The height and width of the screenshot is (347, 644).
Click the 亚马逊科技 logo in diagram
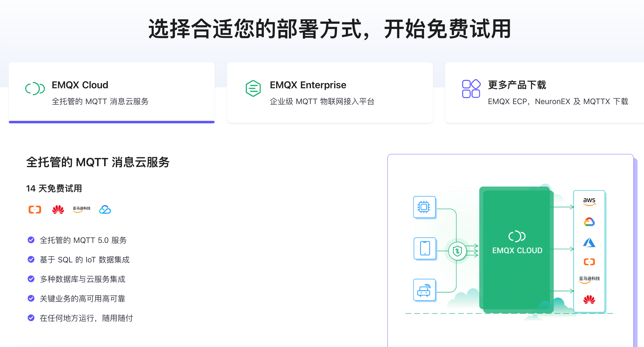(x=589, y=280)
